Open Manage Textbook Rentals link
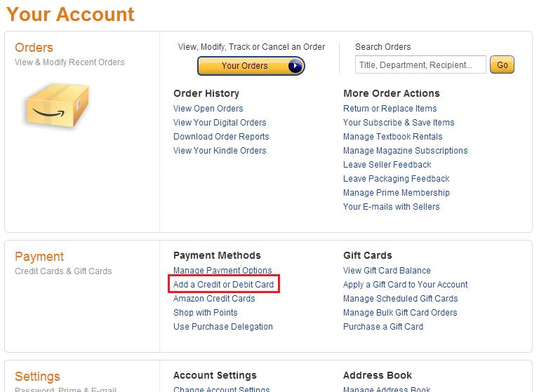Viewport: 539px width, 392px height. (x=392, y=137)
